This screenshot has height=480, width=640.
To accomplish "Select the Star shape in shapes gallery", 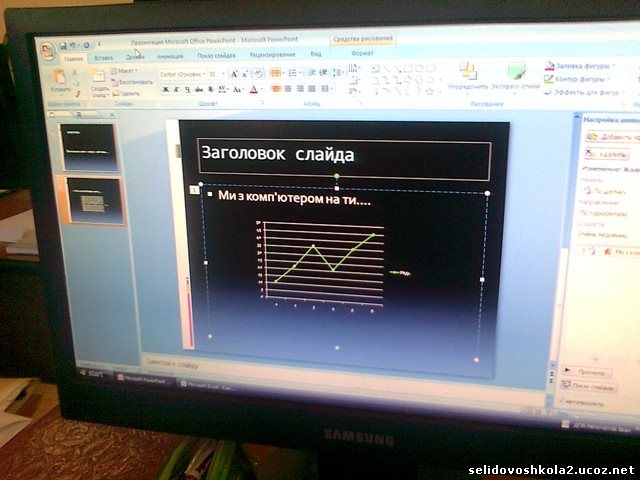I will (x=429, y=91).
